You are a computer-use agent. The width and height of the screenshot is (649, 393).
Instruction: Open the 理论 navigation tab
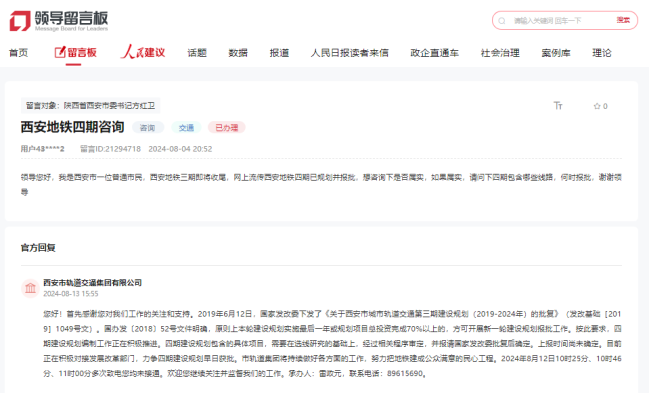tap(602, 53)
